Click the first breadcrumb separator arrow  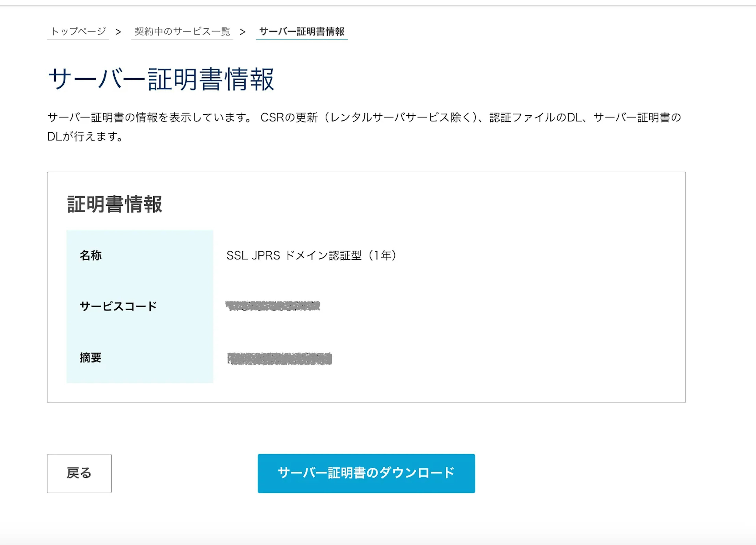(x=118, y=32)
